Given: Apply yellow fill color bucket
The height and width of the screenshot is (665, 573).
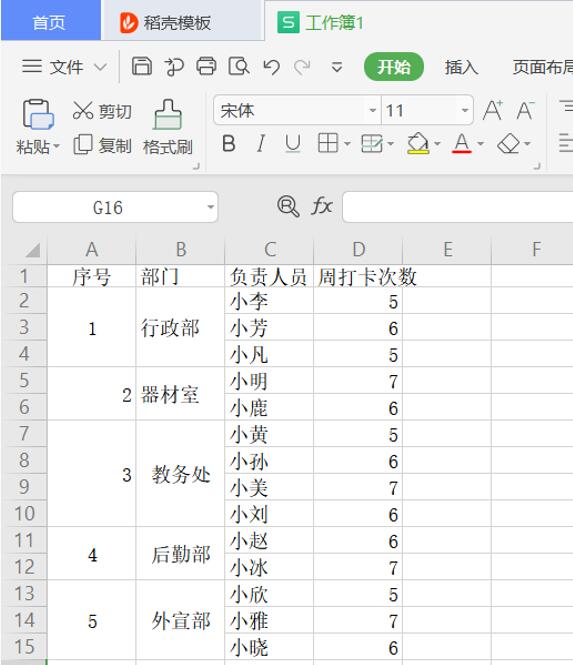Looking at the screenshot, I should 418,143.
